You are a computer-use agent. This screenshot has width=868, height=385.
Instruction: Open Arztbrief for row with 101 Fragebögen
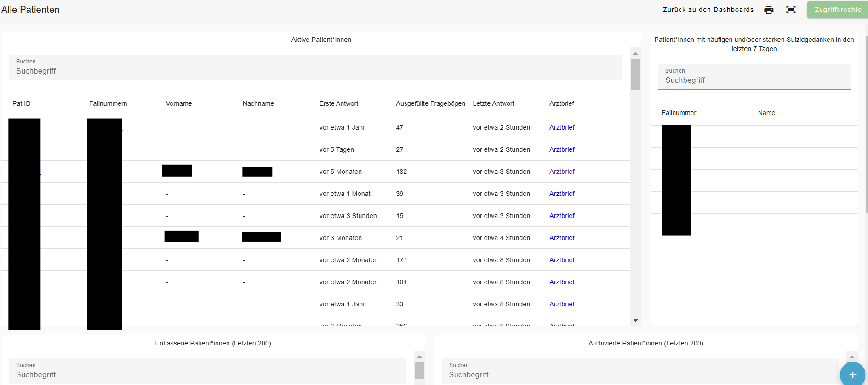coord(562,282)
